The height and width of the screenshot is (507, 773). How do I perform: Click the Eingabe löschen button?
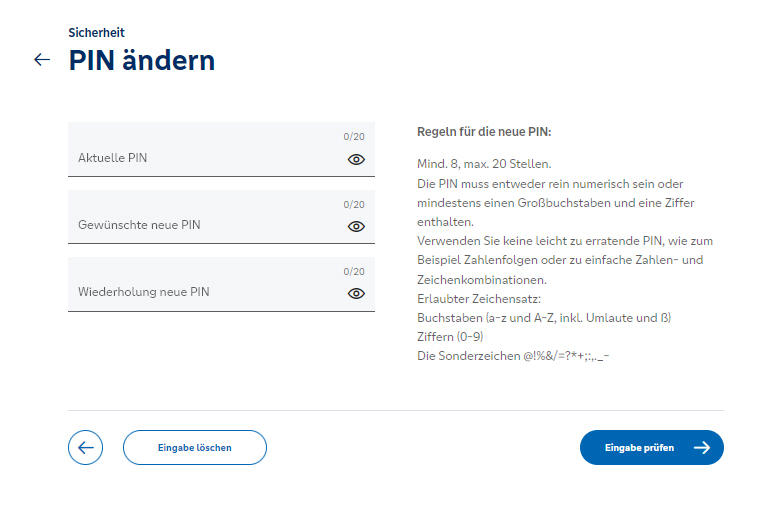[x=195, y=447]
